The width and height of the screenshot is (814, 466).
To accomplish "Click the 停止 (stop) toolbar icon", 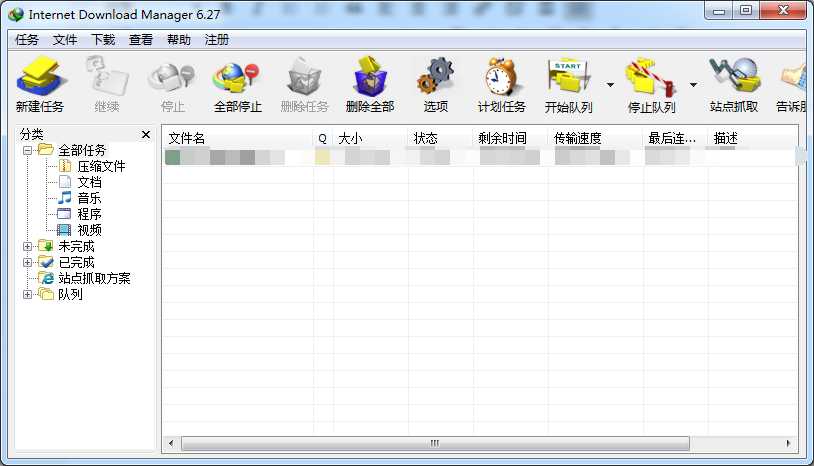I will (x=172, y=84).
